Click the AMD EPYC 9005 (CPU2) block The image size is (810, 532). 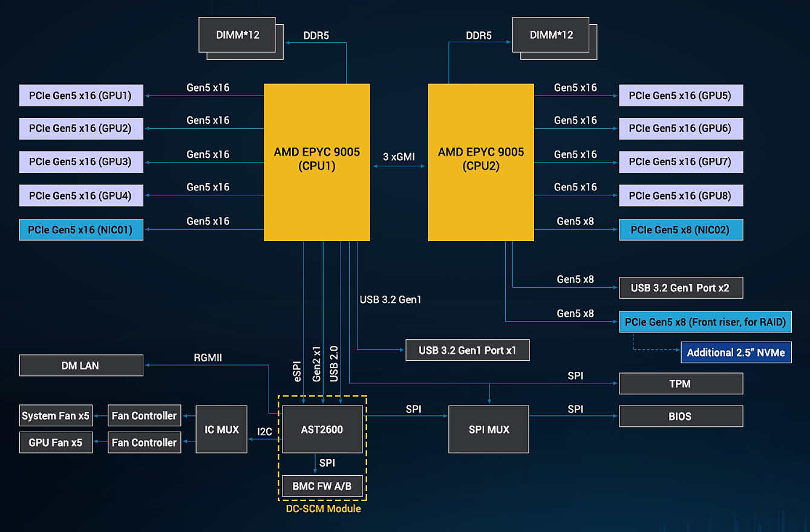pyautogui.click(x=481, y=163)
